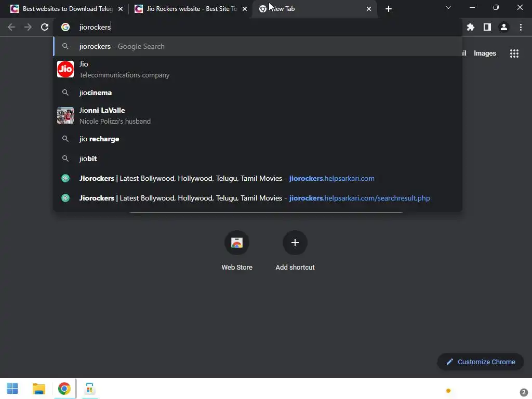
Task: Open the Google apps grid
Action: click(x=514, y=54)
